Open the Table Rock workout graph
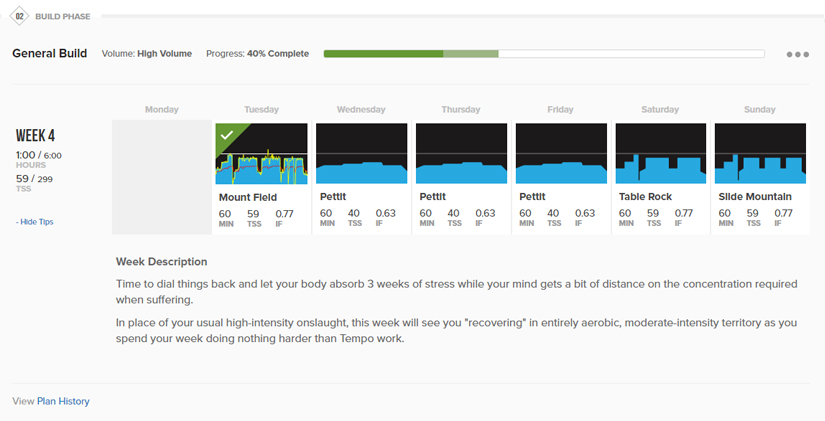Image resolution: width=825 pixels, height=421 pixels. pos(661,154)
